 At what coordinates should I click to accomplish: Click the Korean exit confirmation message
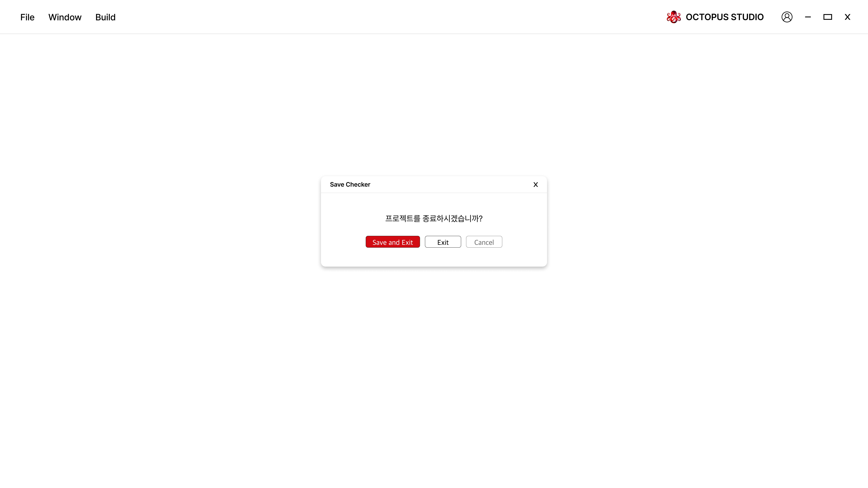tap(434, 218)
